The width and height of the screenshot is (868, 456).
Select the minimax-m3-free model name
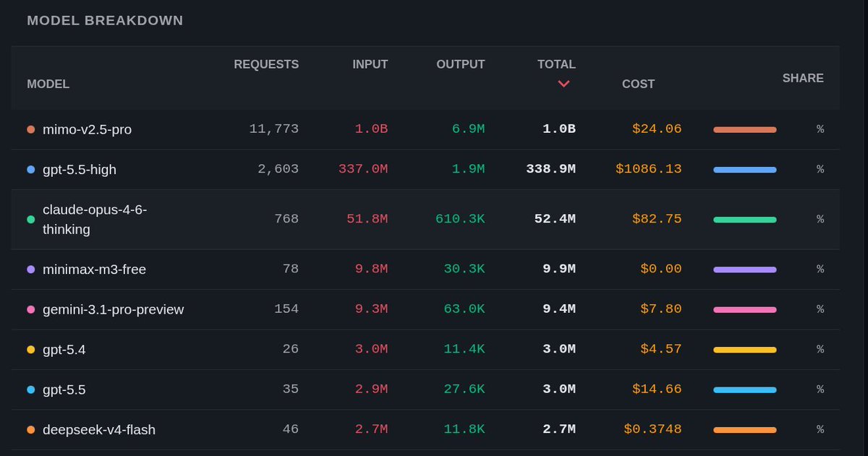(x=94, y=270)
